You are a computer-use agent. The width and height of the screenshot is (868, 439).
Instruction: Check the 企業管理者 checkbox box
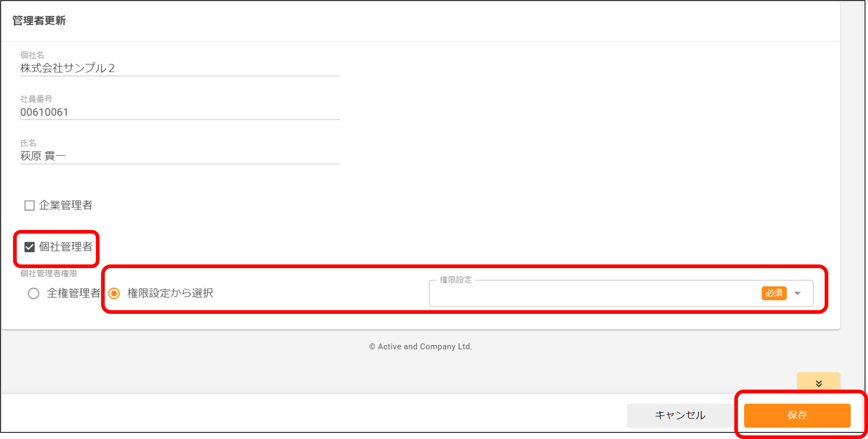(x=29, y=205)
